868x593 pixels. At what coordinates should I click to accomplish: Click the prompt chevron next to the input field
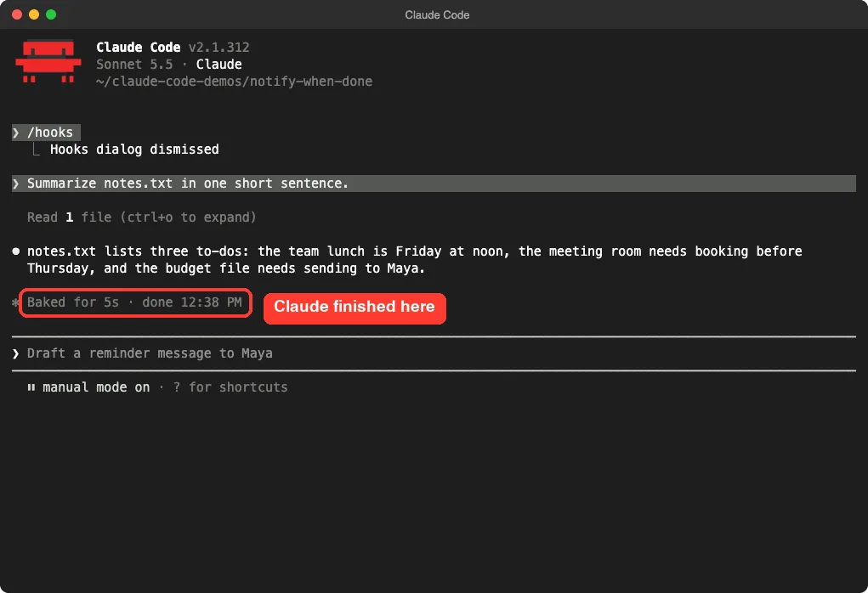pyautogui.click(x=16, y=353)
